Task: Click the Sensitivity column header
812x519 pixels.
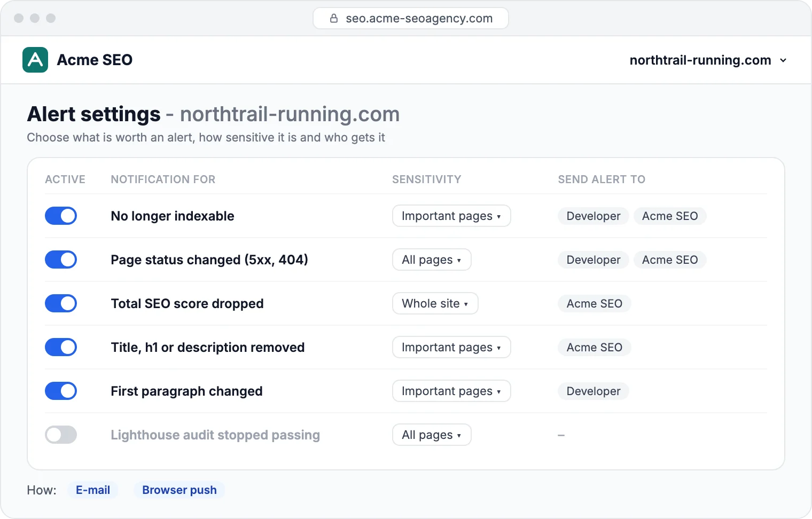Action: (x=426, y=179)
